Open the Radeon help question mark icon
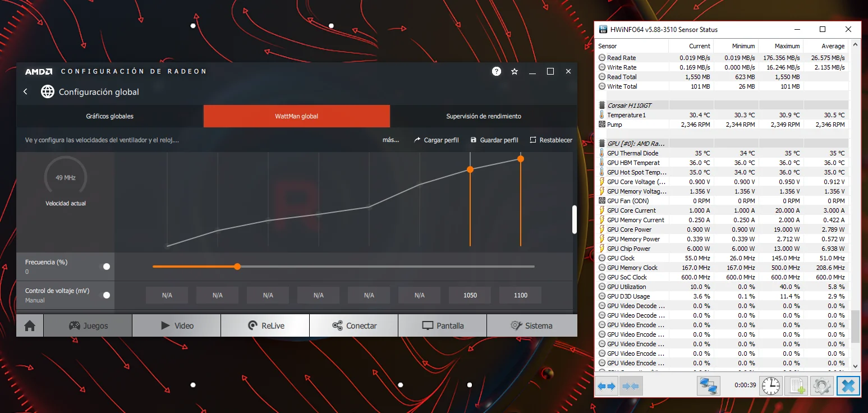The image size is (868, 413). pos(497,71)
